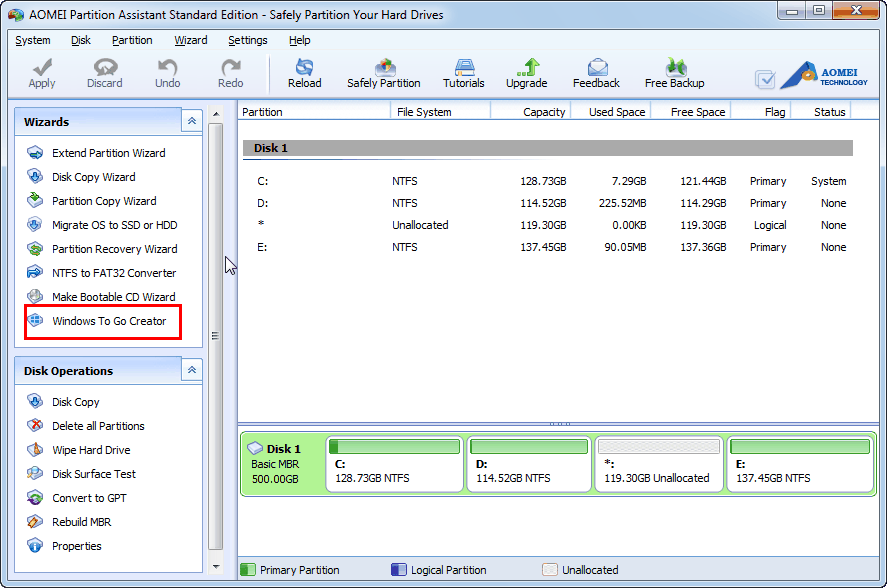This screenshot has width=887, height=588.
Task: Select the C: partition row
Action: click(548, 181)
